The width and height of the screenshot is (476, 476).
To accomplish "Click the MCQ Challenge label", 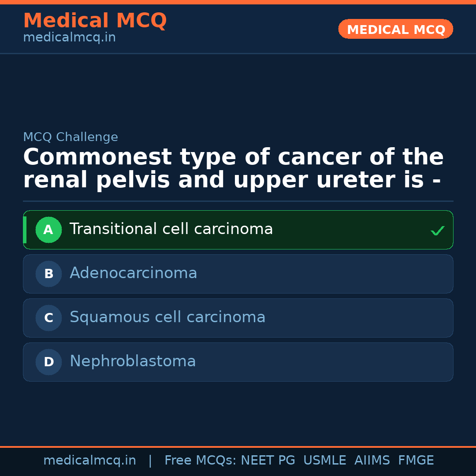I will click(x=71, y=137).
